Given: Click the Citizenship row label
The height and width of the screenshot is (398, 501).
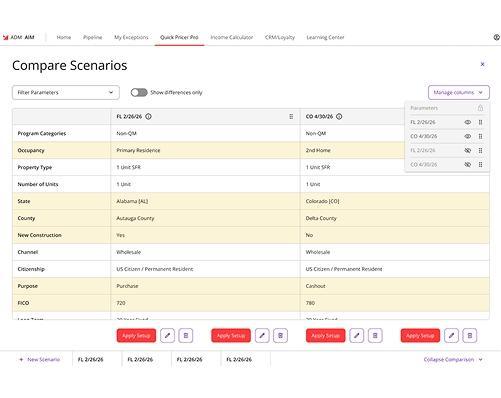Looking at the screenshot, I should point(31,269).
